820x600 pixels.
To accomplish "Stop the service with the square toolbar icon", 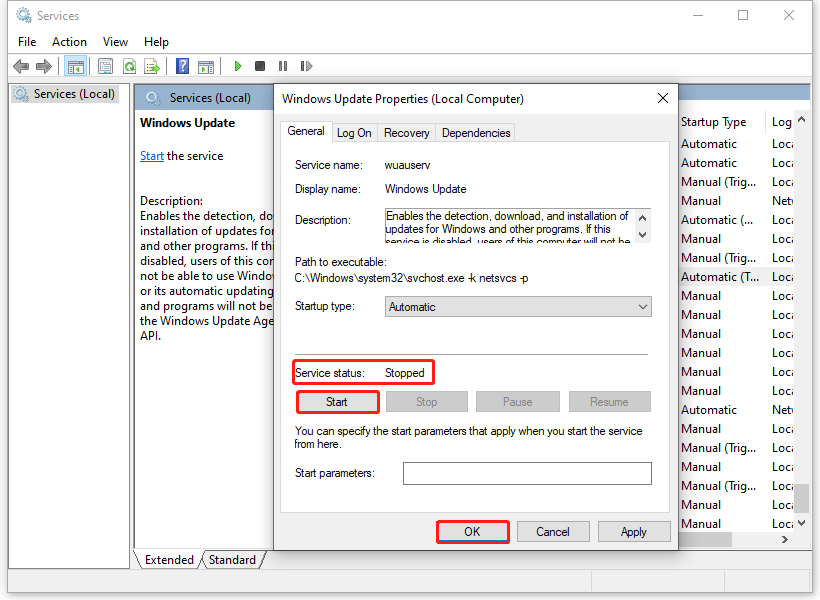I will tap(260, 66).
